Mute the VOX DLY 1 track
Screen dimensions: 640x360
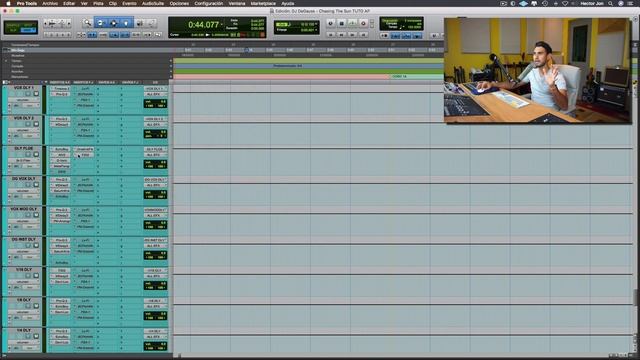[x=36, y=94]
